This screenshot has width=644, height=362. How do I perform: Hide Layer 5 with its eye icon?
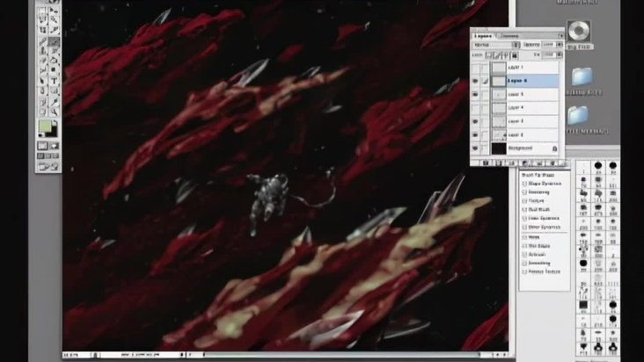[x=475, y=94]
